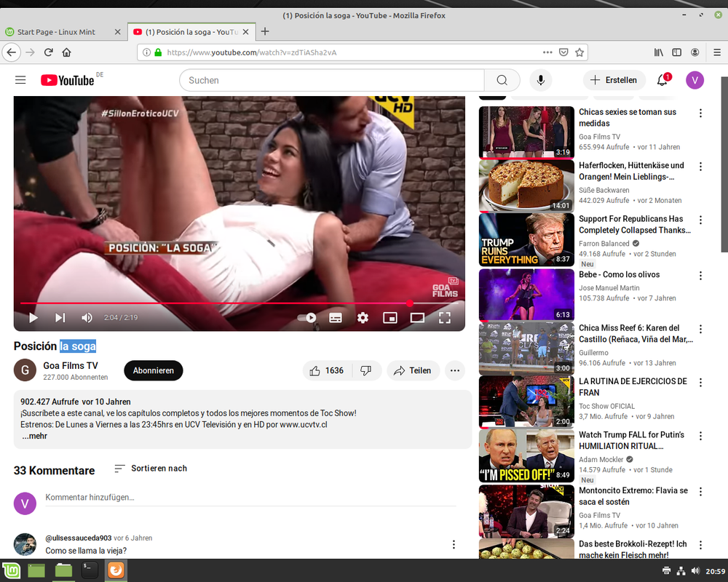Image resolution: width=728 pixels, height=582 pixels.
Task: Click the page vertical scrollbar
Action: tap(724, 164)
